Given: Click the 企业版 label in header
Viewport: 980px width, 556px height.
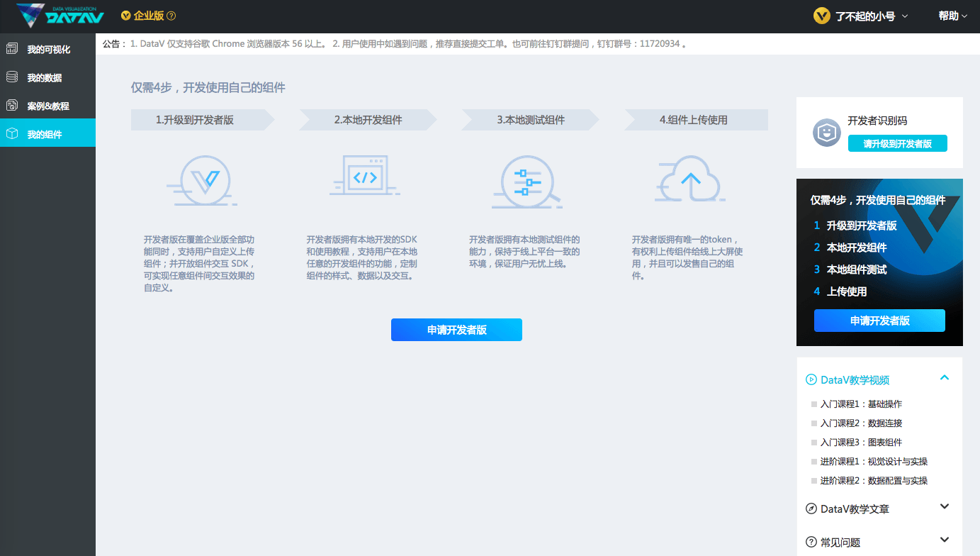Looking at the screenshot, I should tap(149, 16).
